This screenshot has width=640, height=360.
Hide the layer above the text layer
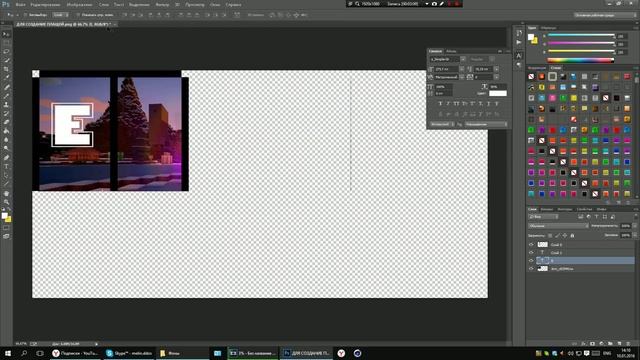531,244
